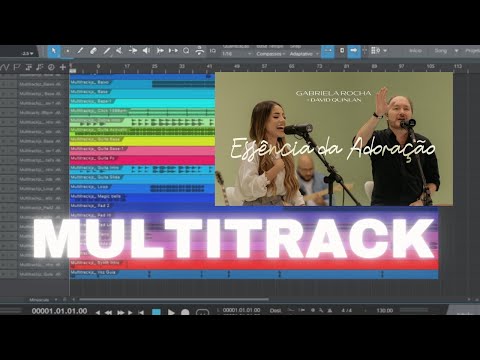Click the 130.00 tempo field

pos(385,311)
